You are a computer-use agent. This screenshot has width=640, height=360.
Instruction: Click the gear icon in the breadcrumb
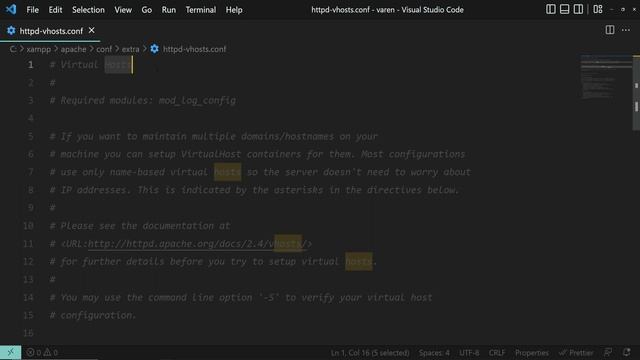pos(154,49)
